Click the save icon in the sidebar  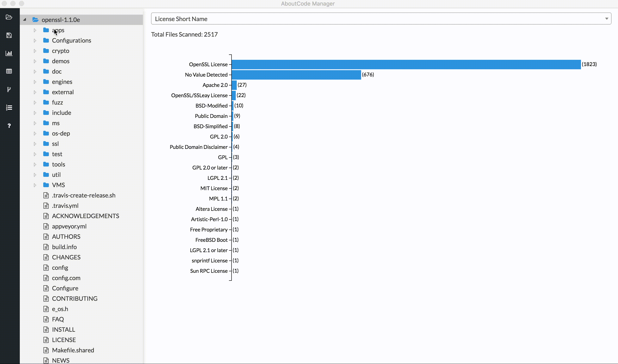9,35
